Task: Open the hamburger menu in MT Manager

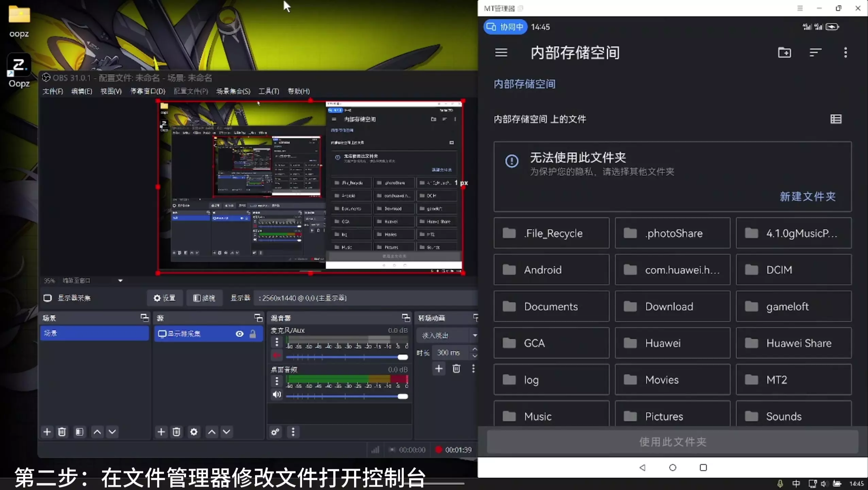Action: [x=501, y=53]
